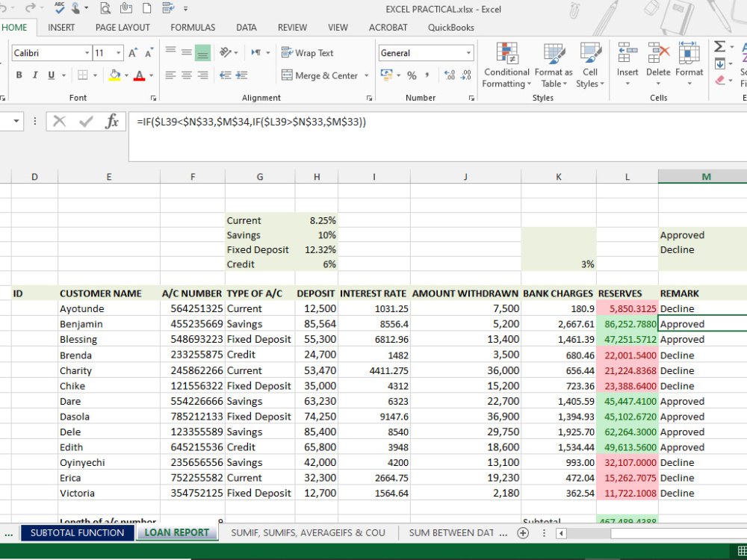Toggle Italic formatting
The height and width of the screenshot is (560, 747).
pyautogui.click(x=35, y=75)
